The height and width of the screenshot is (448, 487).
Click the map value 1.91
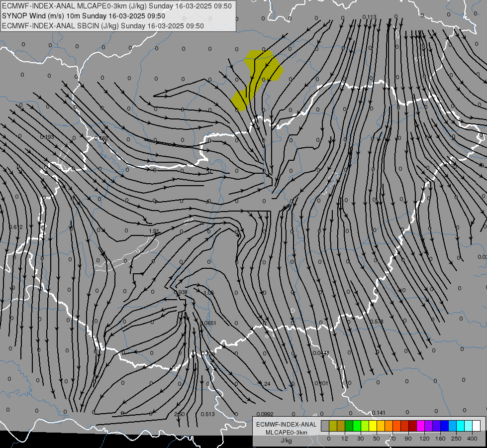pos(154,231)
